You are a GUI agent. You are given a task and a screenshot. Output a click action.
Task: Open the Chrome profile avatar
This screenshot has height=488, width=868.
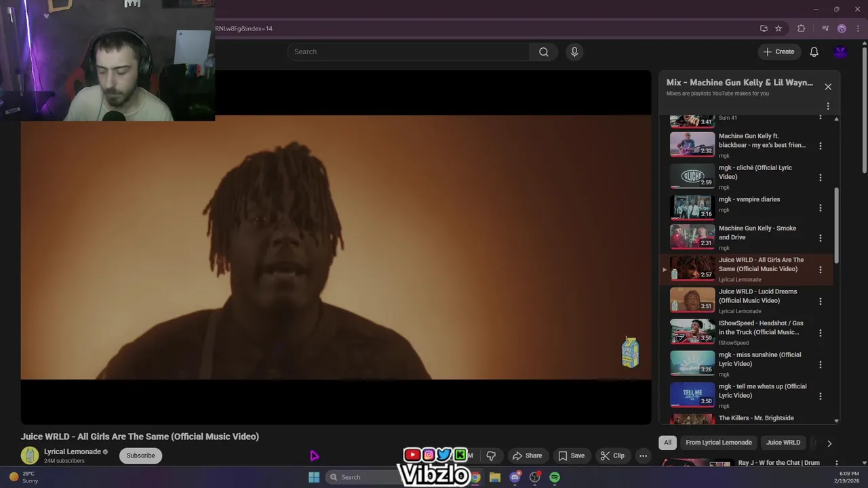pos(842,28)
